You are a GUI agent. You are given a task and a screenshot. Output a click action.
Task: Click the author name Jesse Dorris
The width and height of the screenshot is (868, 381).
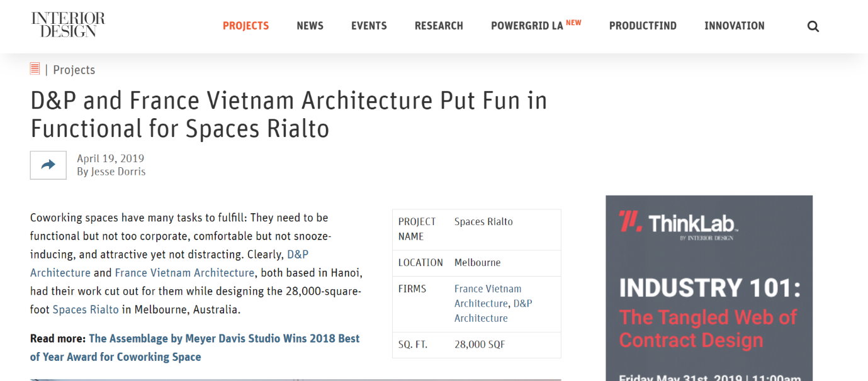click(118, 172)
